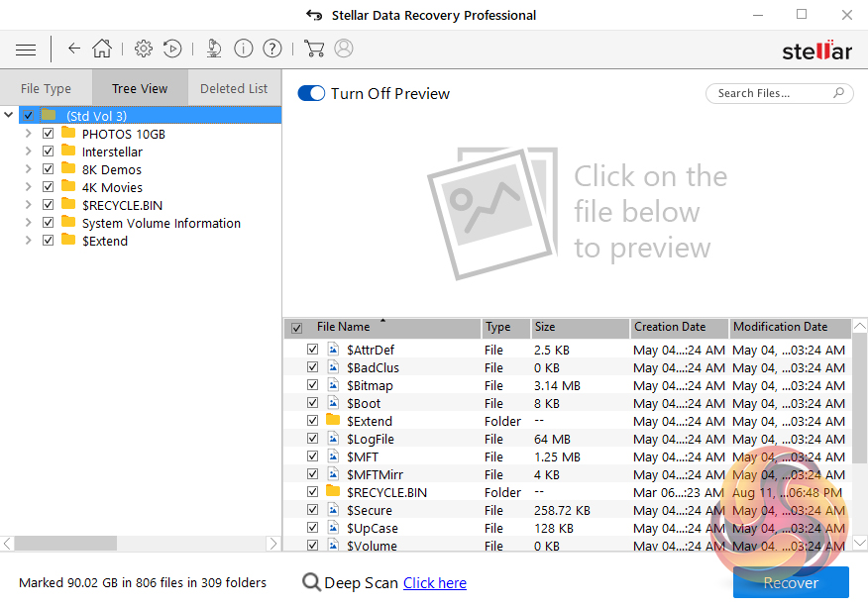The image size is (868, 608).
Task: Expand the $RECYCLE.BIN tree folder
Action: pos(28,205)
